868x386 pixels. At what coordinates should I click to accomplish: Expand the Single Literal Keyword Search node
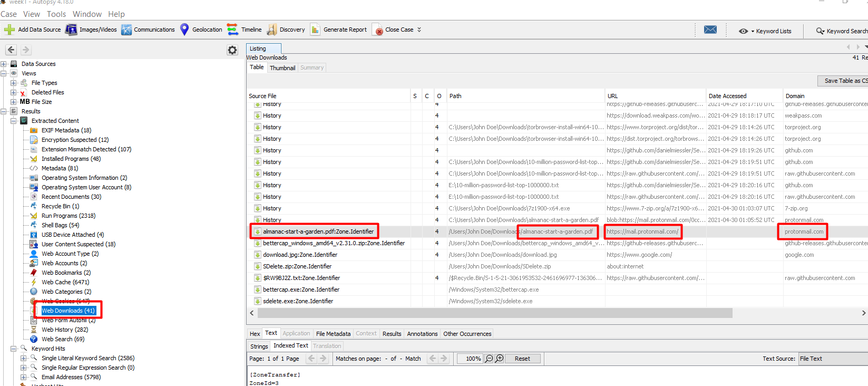[24, 359]
